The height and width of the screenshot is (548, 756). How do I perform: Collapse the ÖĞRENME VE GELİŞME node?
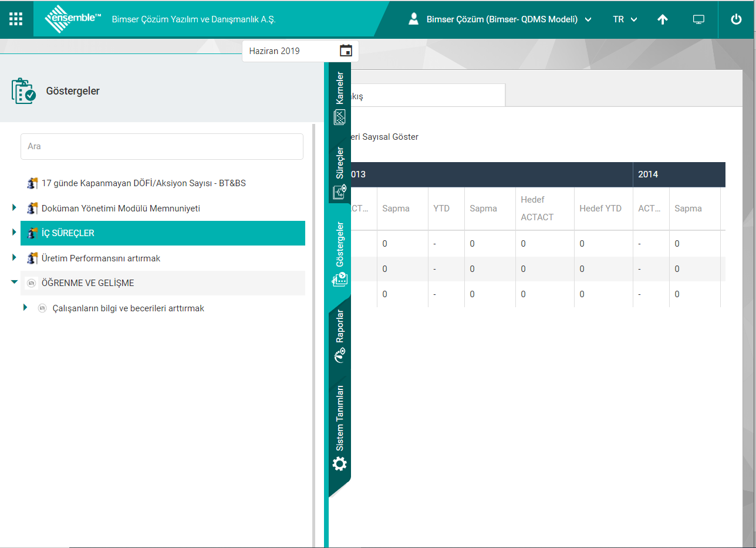coord(14,283)
